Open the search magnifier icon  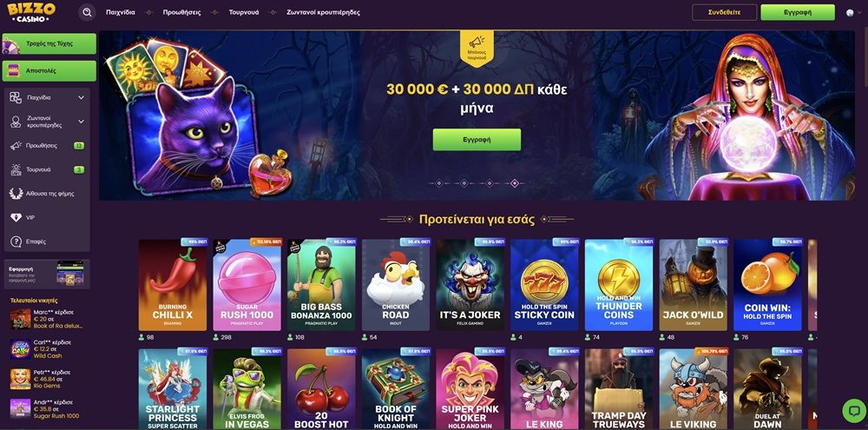coord(87,12)
